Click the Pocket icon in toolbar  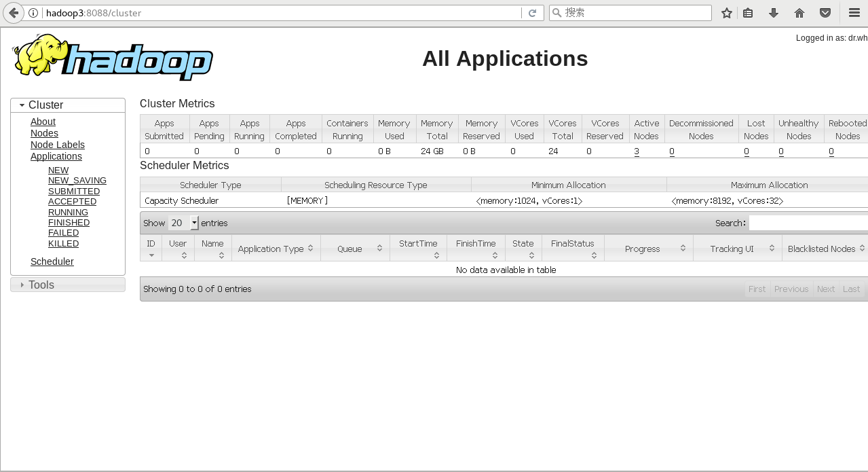[x=825, y=13]
